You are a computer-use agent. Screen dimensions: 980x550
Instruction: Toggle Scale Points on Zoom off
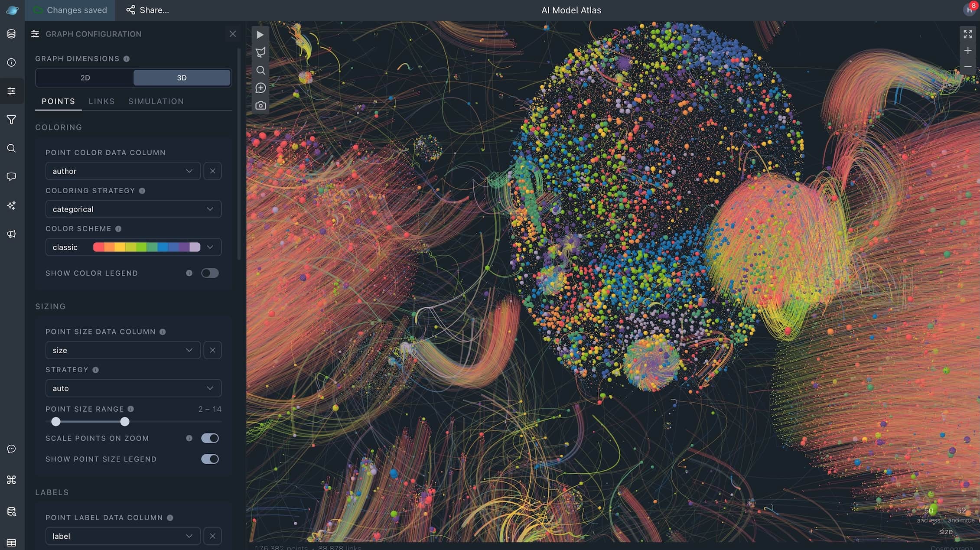210,438
